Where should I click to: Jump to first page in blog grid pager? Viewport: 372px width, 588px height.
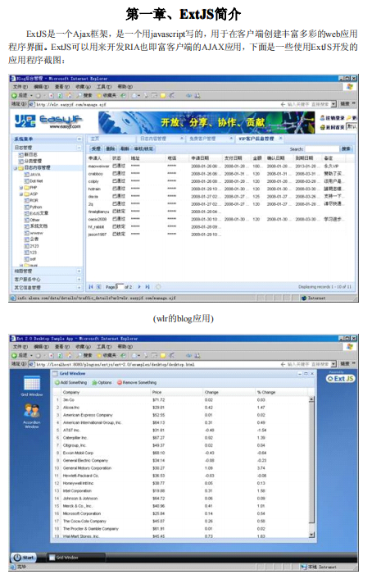(90, 287)
